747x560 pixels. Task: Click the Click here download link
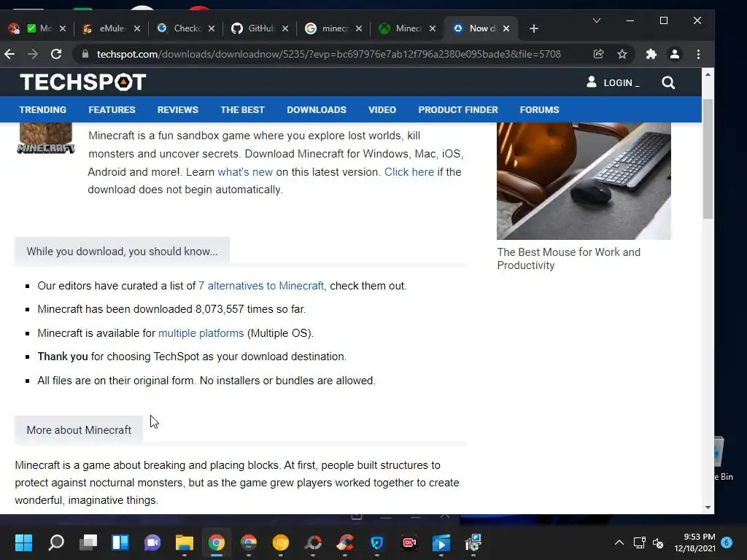point(409,172)
